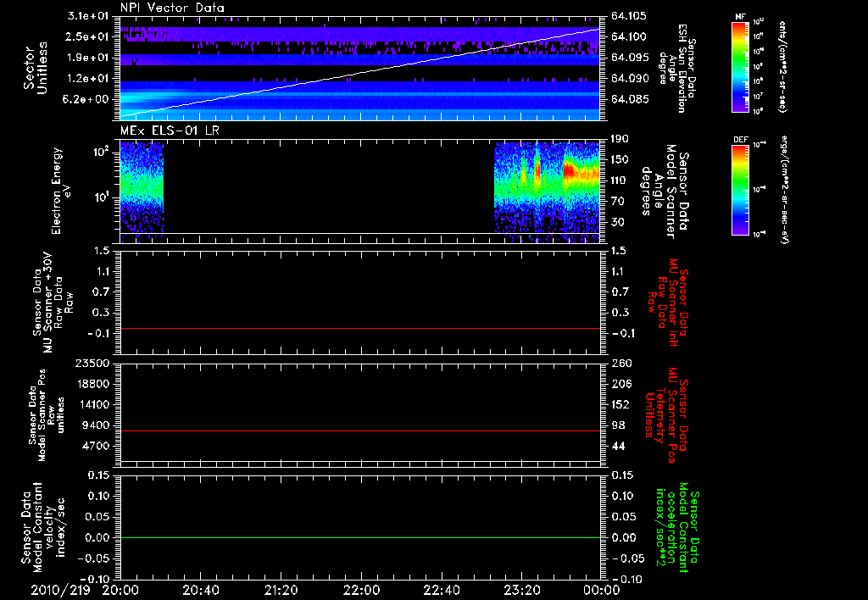Select the DEF color scale bar
Screen dimensions: 868x600
740,190
